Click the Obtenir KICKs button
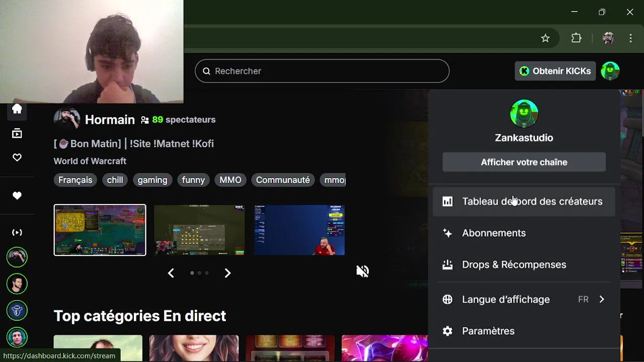The image size is (644, 362). point(555,71)
